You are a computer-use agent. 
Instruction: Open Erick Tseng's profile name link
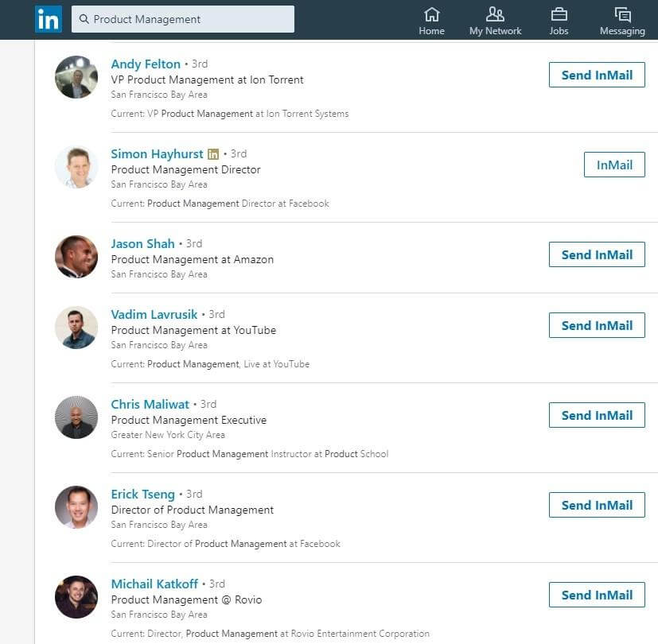(142, 495)
